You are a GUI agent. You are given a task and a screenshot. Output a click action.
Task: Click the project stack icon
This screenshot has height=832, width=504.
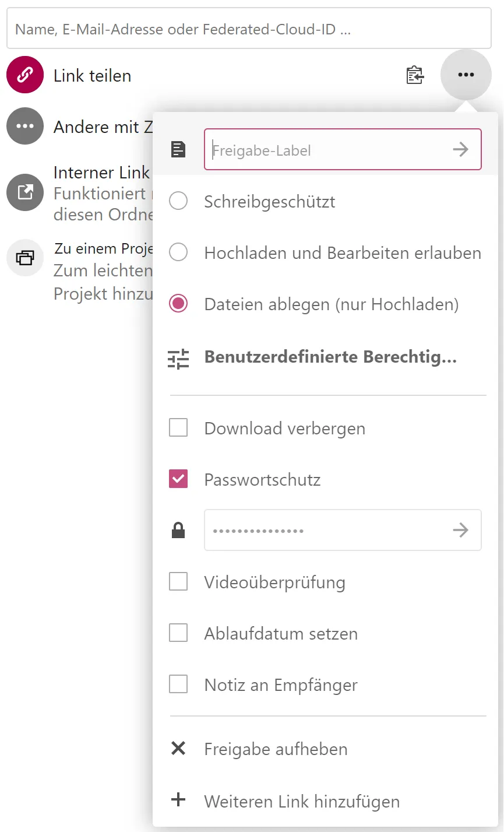[24, 258]
